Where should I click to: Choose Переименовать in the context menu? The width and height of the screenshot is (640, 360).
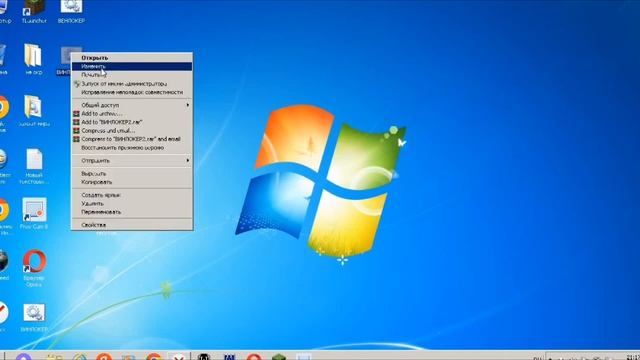point(132,212)
